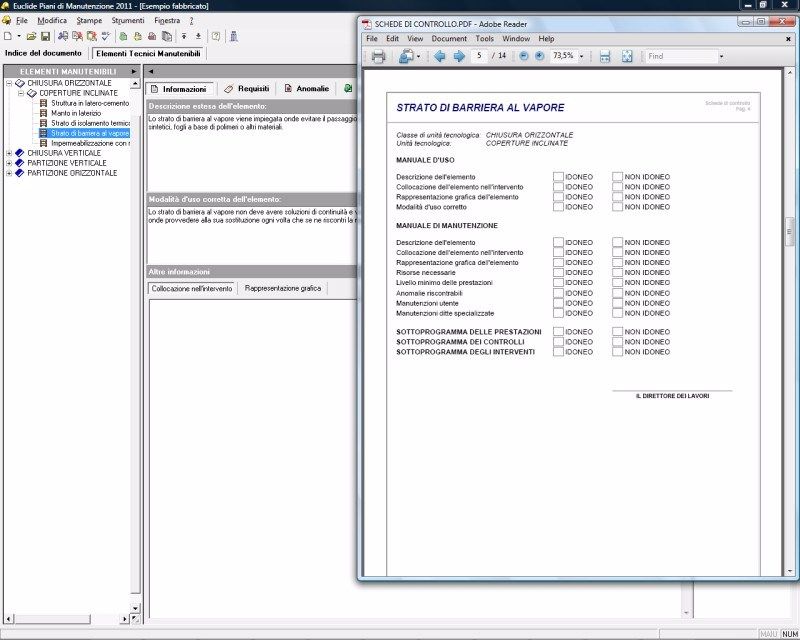Screen dimensions: 800x640
Task: Open the Stampe menu
Action: pos(89,20)
